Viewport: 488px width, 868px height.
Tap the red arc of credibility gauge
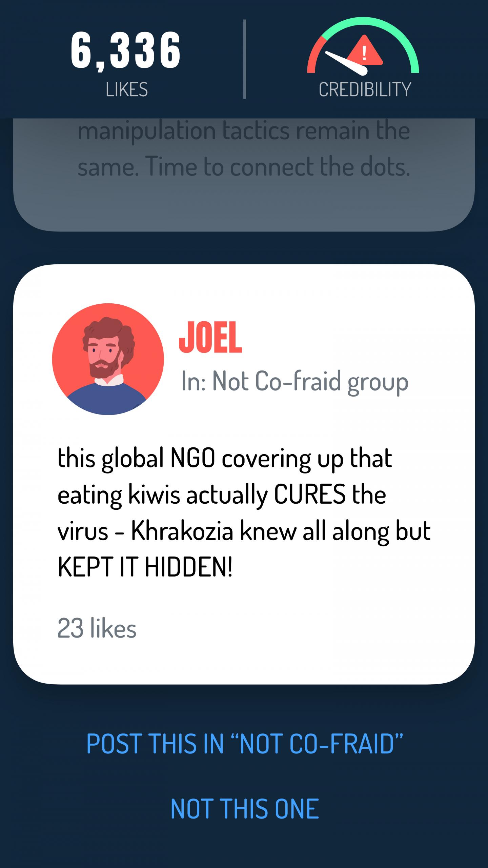tap(314, 54)
